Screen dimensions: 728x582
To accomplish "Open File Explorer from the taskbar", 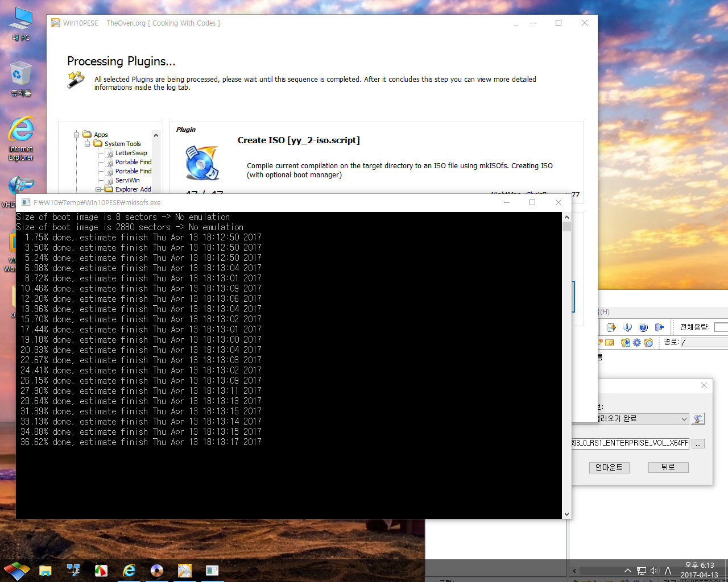I will click(x=45, y=571).
